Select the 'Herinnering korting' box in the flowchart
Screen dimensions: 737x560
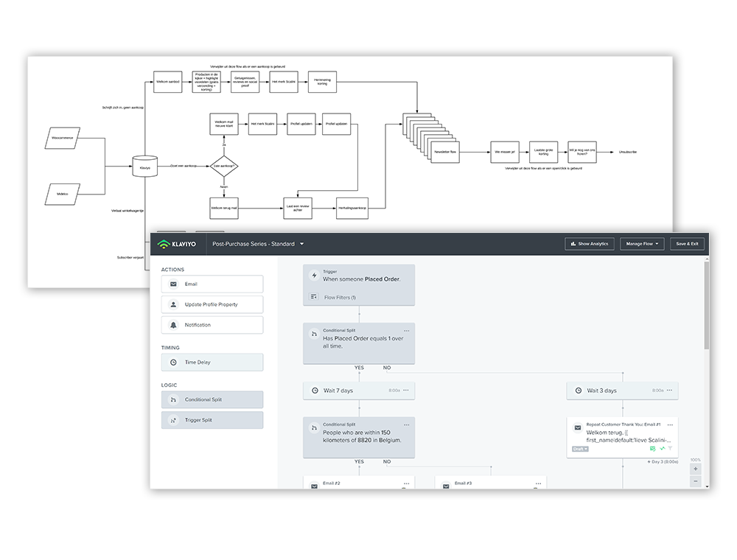(x=323, y=82)
